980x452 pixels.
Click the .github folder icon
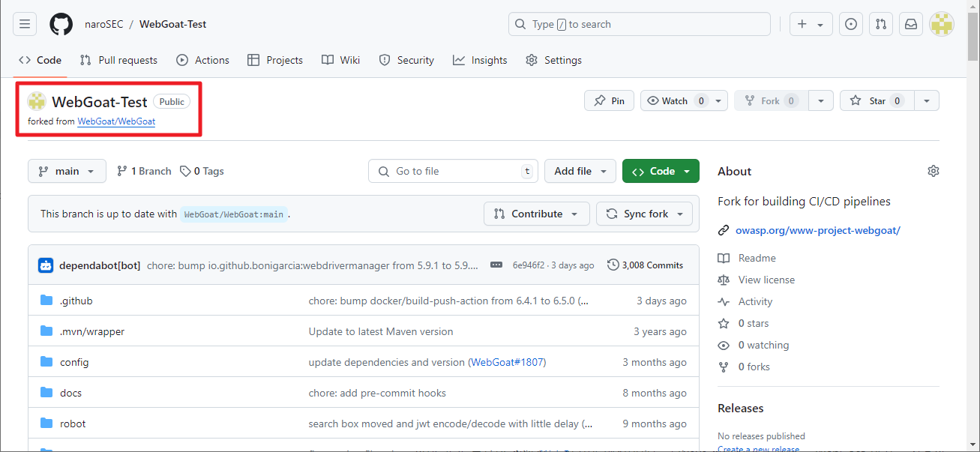46,301
